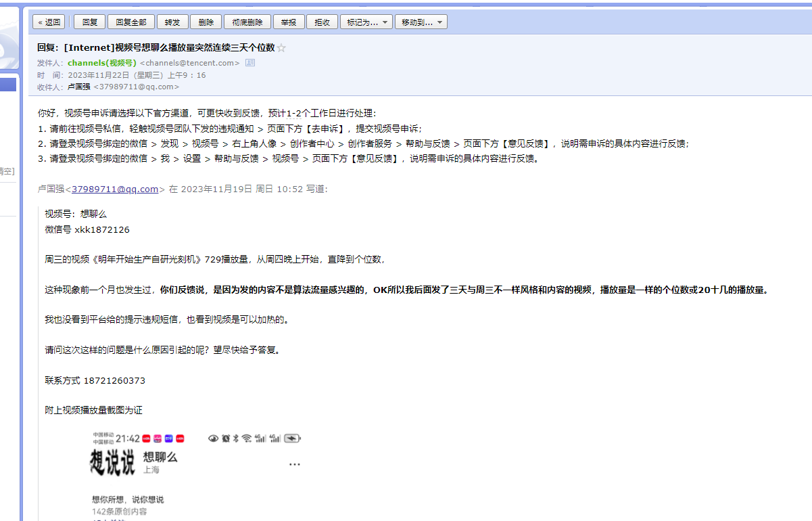
Task: Open the 37989711@qq.com link in quoted header
Action: click(115, 189)
